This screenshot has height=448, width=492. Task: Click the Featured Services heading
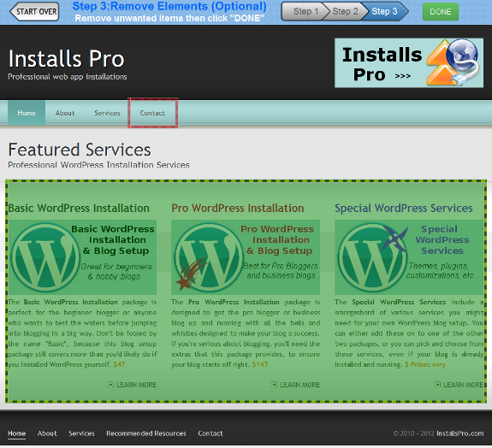[80, 150]
